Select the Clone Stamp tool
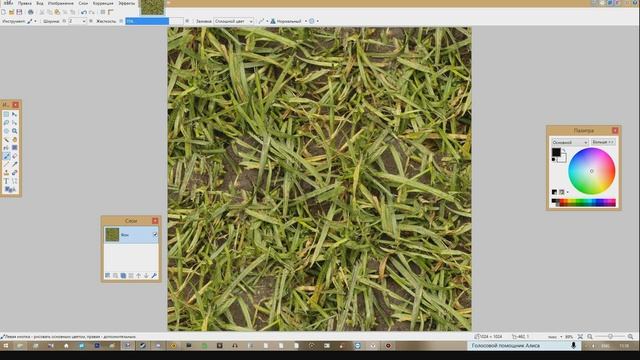 [6, 172]
